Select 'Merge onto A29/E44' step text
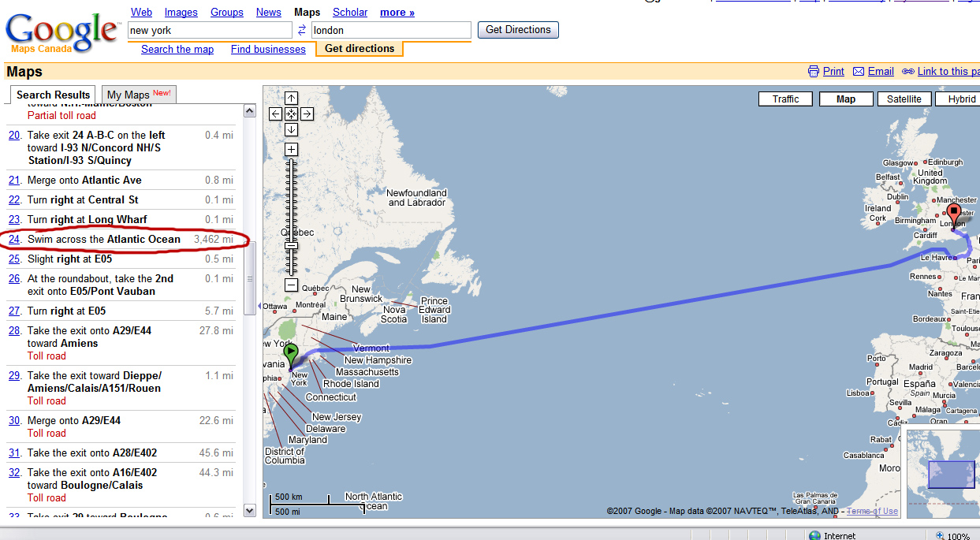 point(74,420)
